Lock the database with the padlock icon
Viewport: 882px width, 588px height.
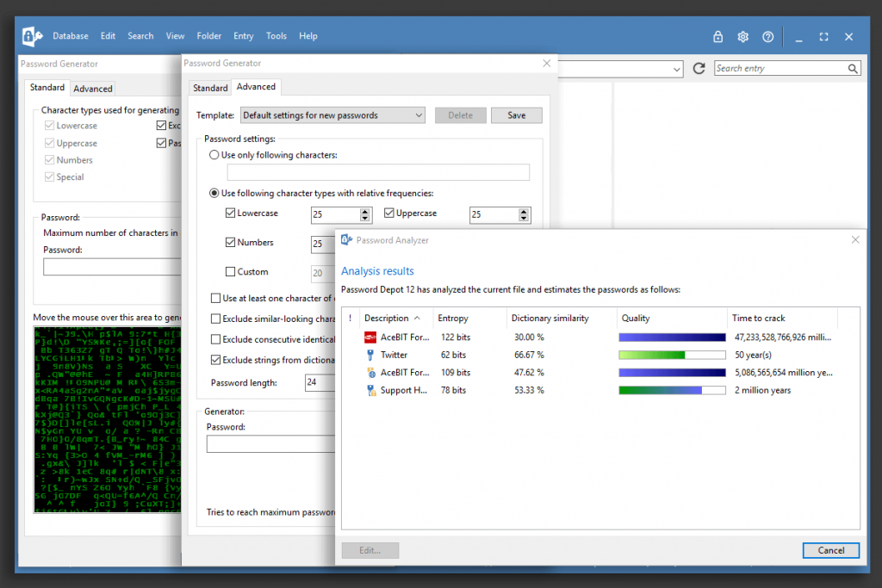click(x=717, y=36)
